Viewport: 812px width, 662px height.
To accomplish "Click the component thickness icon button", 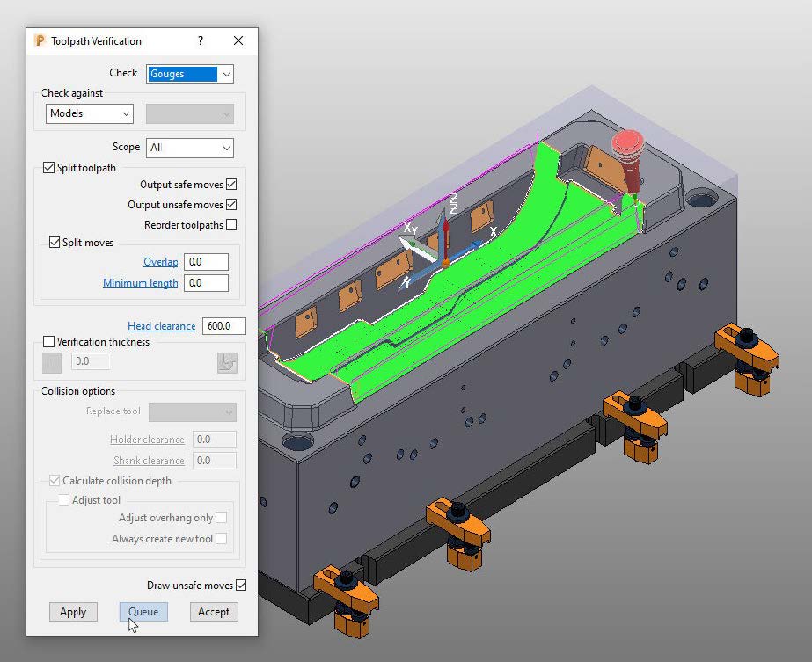I will click(227, 363).
